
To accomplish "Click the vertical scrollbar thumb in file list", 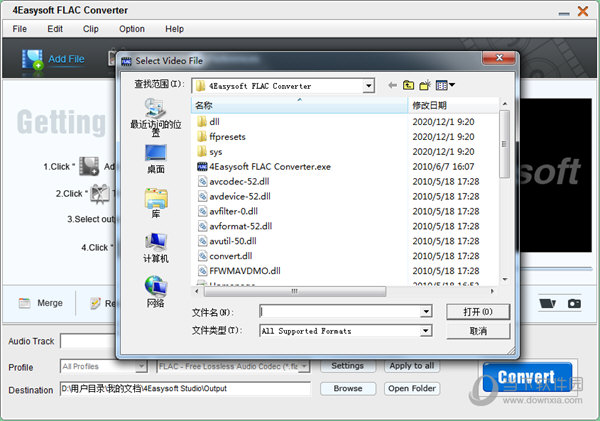I will [x=504, y=144].
